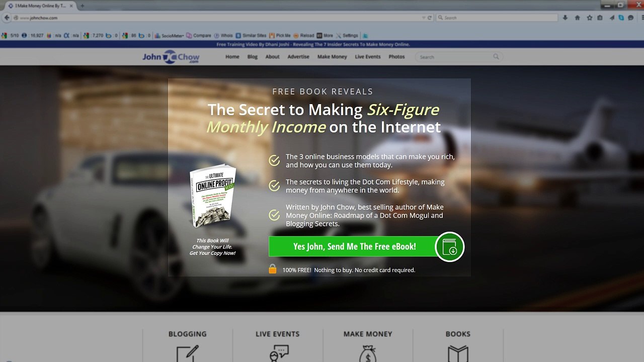Open the Free Training Video banner link
The height and width of the screenshot is (362, 644).
tap(313, 44)
